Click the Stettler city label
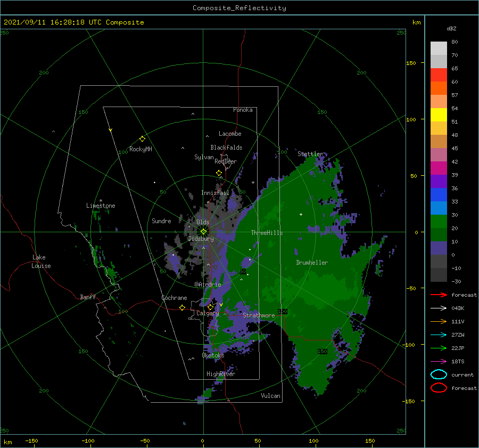Image resolution: width=479 pixels, height=448 pixels. [310, 154]
